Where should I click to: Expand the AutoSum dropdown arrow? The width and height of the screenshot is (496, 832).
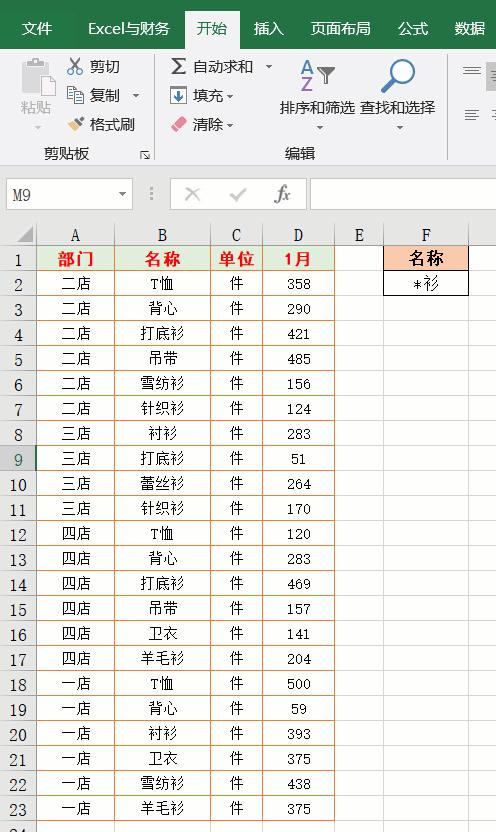269,66
